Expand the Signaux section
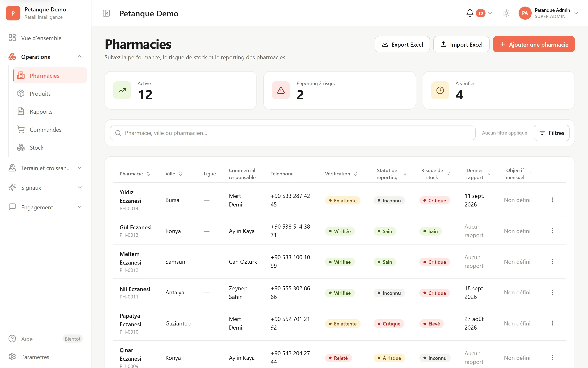This screenshot has height=368, width=588. [x=79, y=187]
